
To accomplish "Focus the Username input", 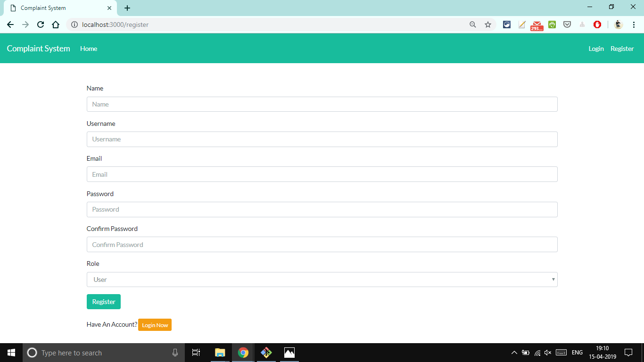I will (322, 139).
